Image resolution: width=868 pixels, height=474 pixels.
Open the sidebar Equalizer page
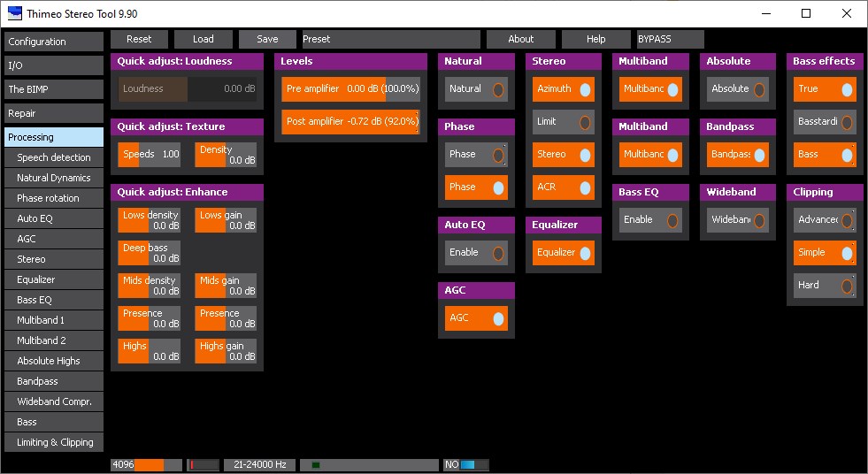(x=54, y=279)
